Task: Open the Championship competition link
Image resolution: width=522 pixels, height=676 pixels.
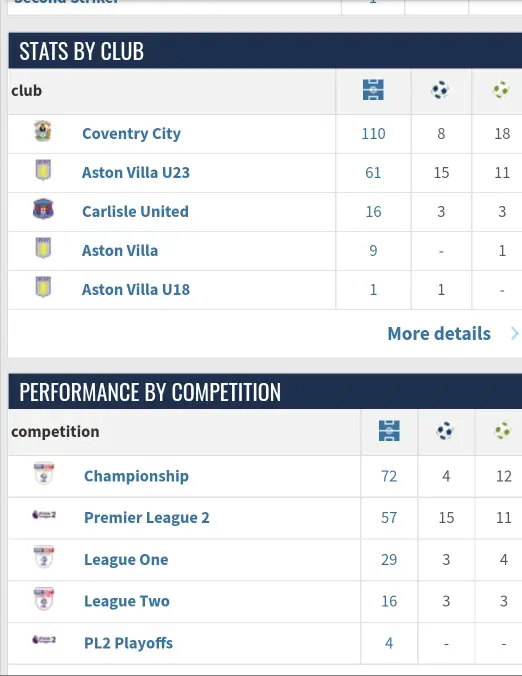Action: click(136, 476)
